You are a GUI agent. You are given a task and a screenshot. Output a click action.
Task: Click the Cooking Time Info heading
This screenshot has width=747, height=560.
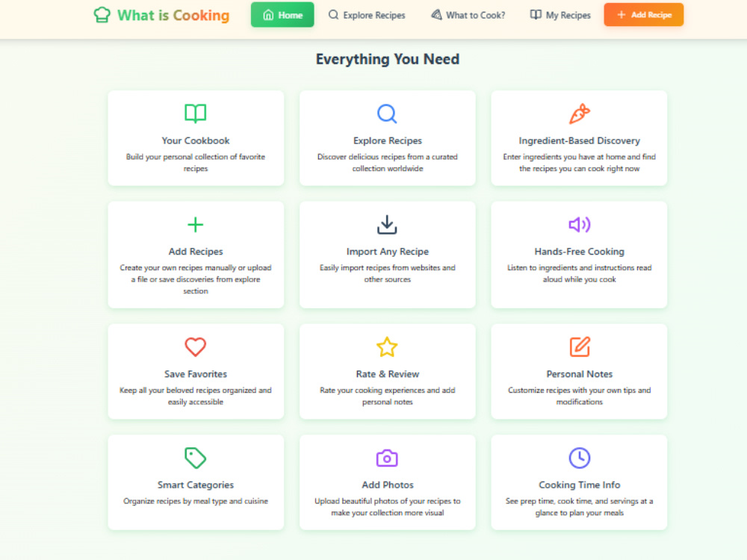click(580, 485)
